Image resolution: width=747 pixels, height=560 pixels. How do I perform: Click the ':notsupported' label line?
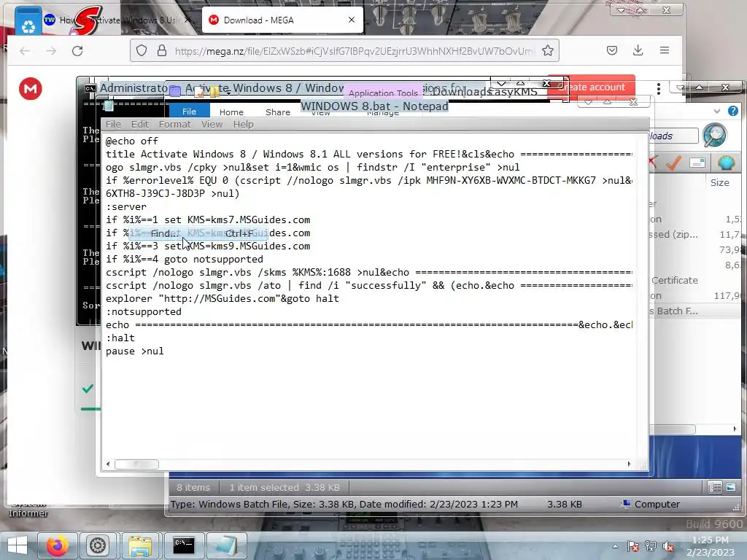pyautogui.click(x=144, y=311)
